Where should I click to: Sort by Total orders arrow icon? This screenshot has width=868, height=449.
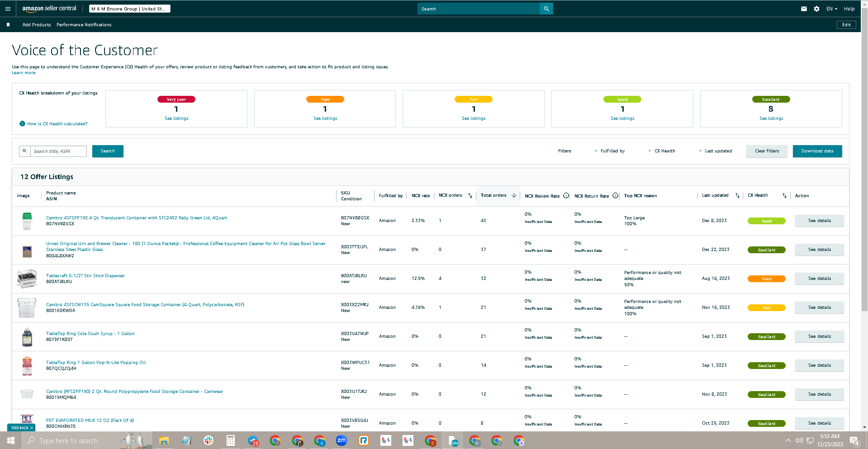tap(514, 196)
